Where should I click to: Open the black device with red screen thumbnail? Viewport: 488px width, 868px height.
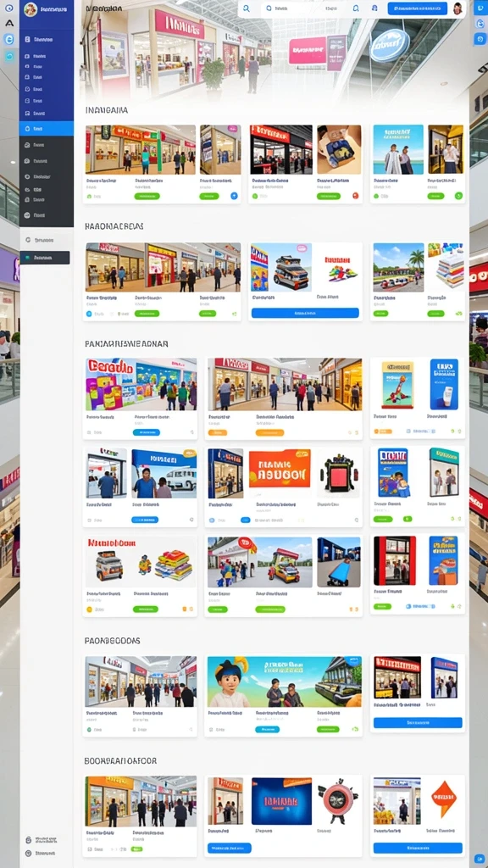[338, 474]
